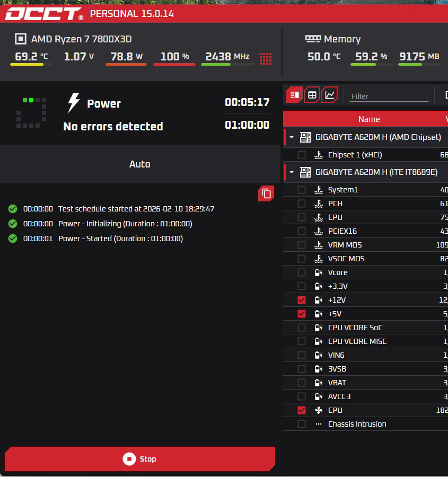Click the CPU chip icon beside Ryzen 7

click(21, 39)
